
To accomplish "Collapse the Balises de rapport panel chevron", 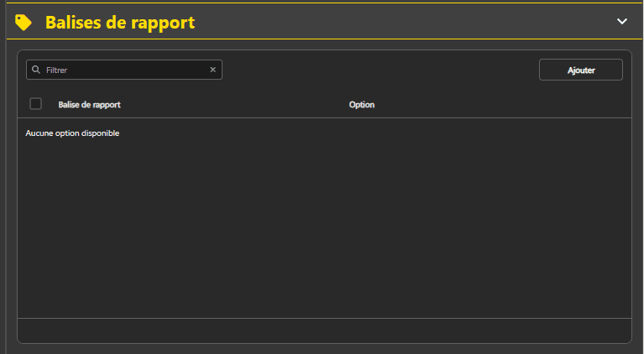I will [622, 22].
